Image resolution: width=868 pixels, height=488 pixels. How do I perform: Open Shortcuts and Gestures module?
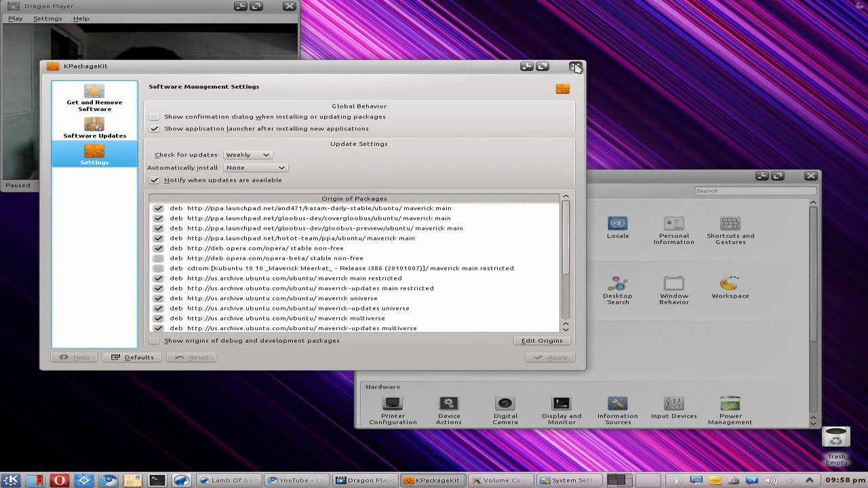coord(730,230)
